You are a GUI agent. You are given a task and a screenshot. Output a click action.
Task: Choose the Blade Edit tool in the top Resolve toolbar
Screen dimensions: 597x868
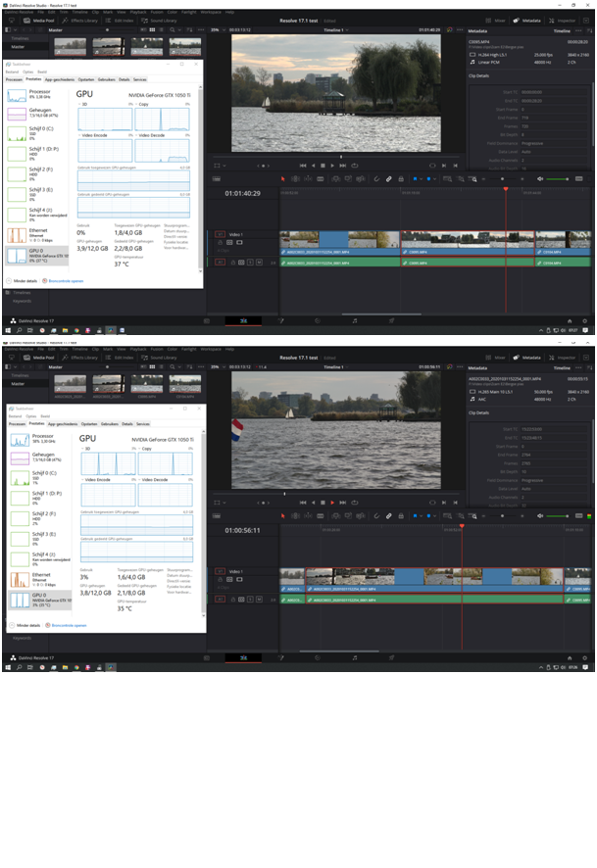point(321,179)
